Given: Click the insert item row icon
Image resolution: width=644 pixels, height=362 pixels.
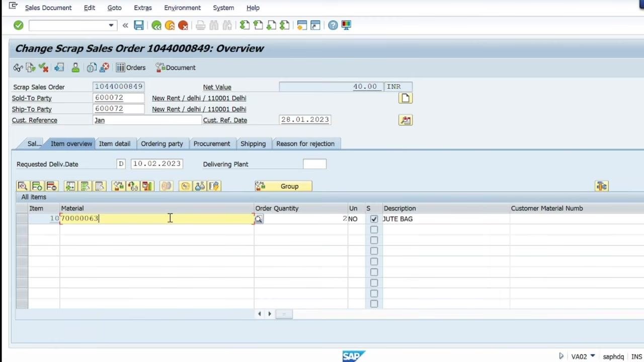Looking at the screenshot, I should click(x=37, y=187).
